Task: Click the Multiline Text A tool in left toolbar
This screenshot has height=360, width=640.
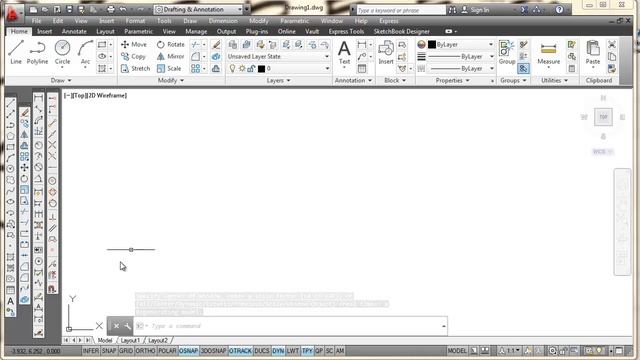Action: click(11, 301)
